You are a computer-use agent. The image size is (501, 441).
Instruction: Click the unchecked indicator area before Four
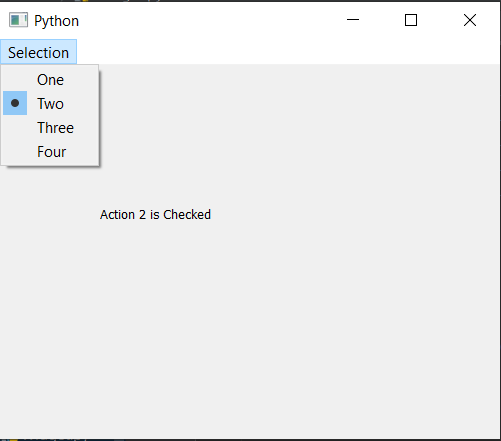tap(15, 152)
